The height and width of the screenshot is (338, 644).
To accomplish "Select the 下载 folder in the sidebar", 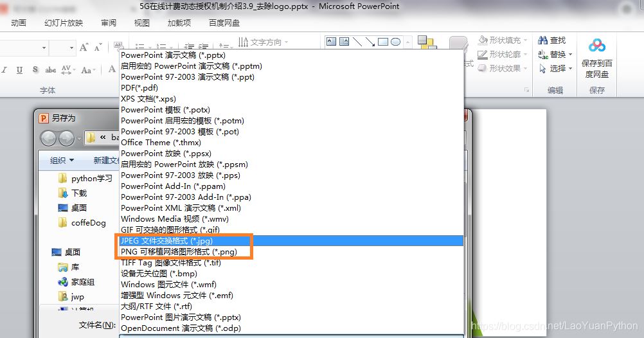I will (73, 193).
